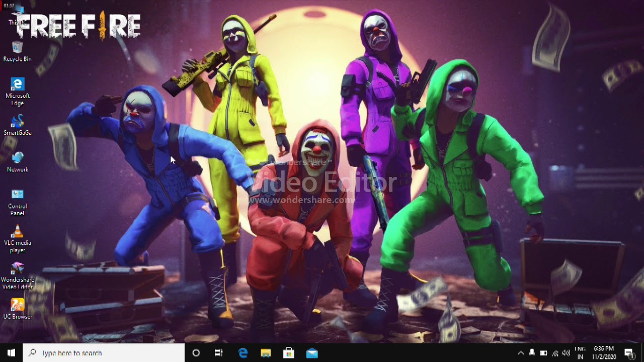Launch UC Browser from the desktop
This screenshot has height=362, width=644.
[x=17, y=309]
